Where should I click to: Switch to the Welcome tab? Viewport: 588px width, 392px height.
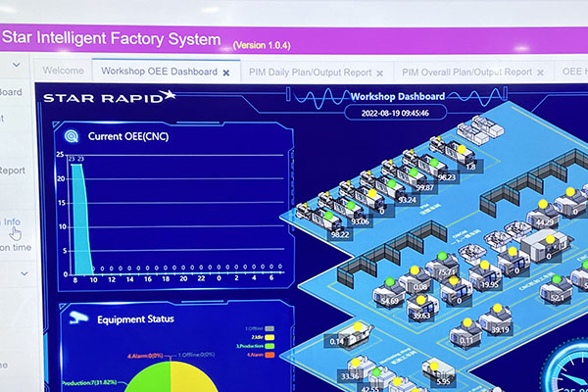point(63,71)
